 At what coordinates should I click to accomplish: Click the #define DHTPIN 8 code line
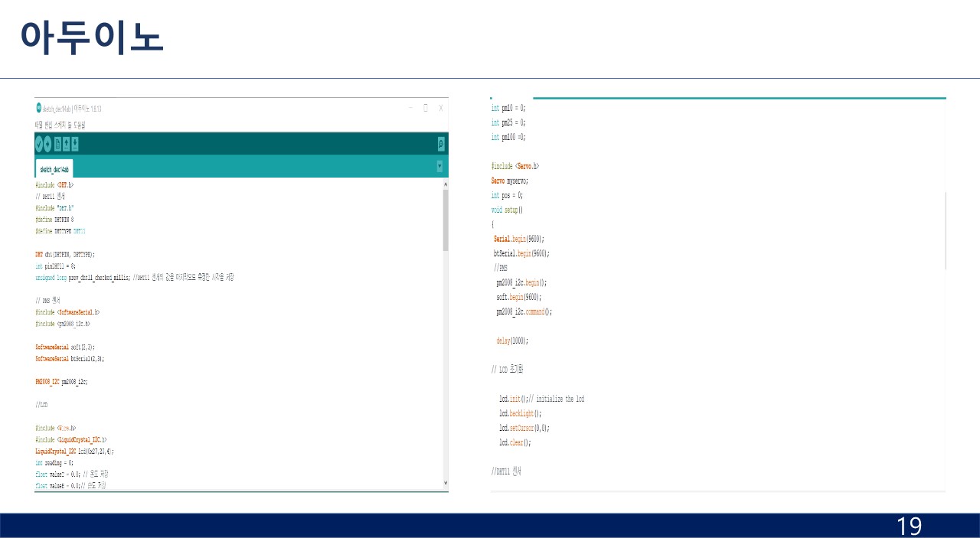click(x=54, y=219)
